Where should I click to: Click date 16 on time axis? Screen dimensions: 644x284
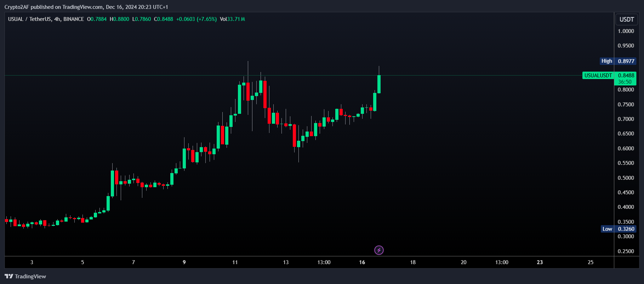362,262
